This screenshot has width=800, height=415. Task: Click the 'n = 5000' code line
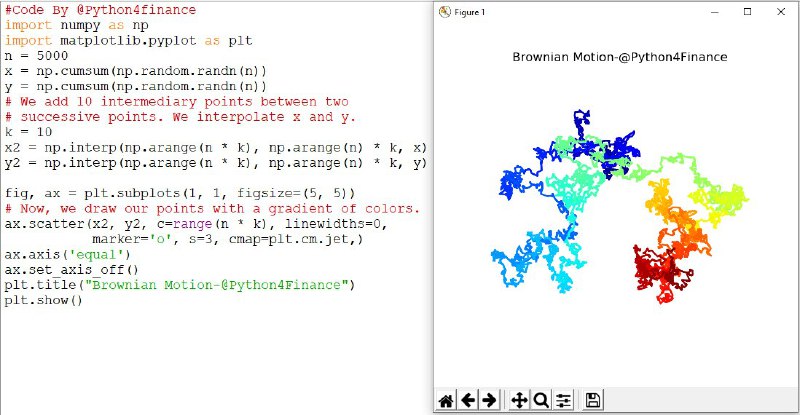pyautogui.click(x=36, y=56)
